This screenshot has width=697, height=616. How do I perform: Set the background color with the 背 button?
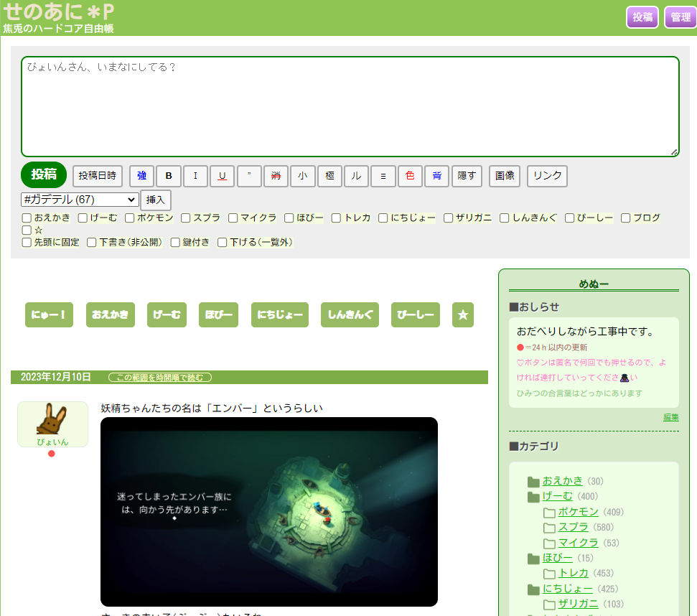tap(437, 176)
